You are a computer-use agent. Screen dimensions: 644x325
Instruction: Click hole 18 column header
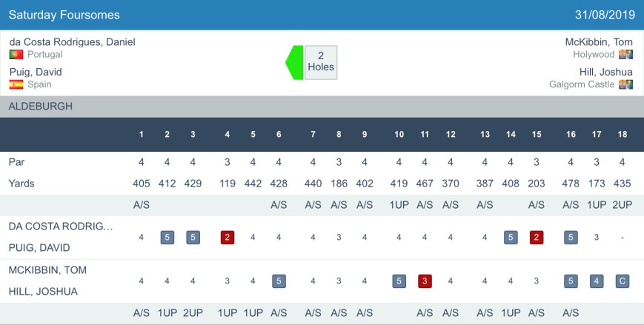click(623, 134)
